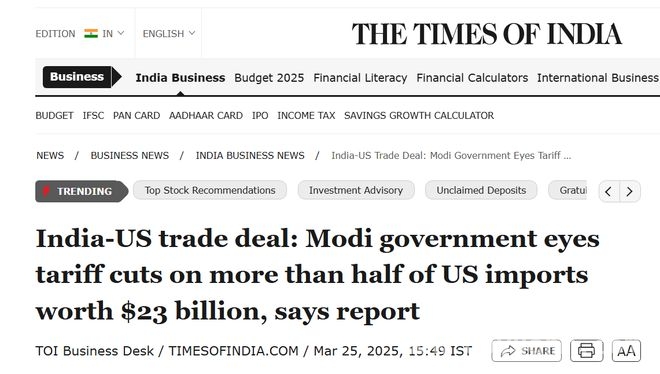Screen dimensions: 660x374
Task: Open the INCOME TAX link
Action: [x=306, y=115]
